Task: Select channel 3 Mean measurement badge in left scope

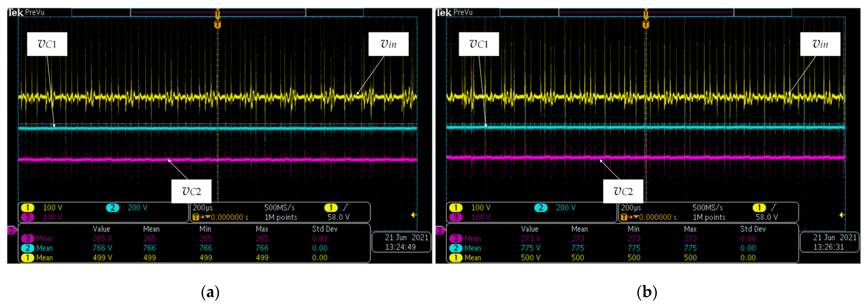Action: pos(28,239)
